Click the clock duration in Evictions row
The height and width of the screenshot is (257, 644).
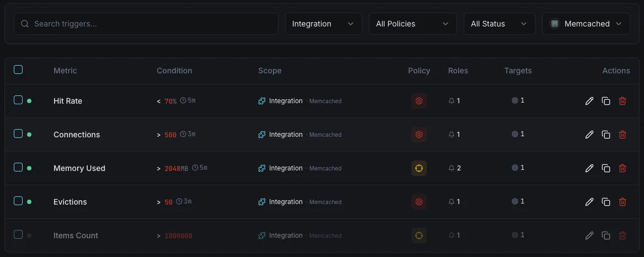pos(184,202)
